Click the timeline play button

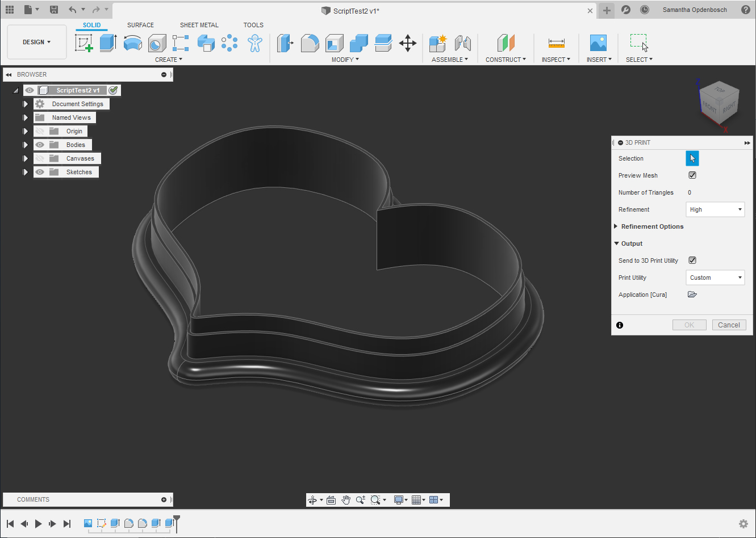[38, 523]
